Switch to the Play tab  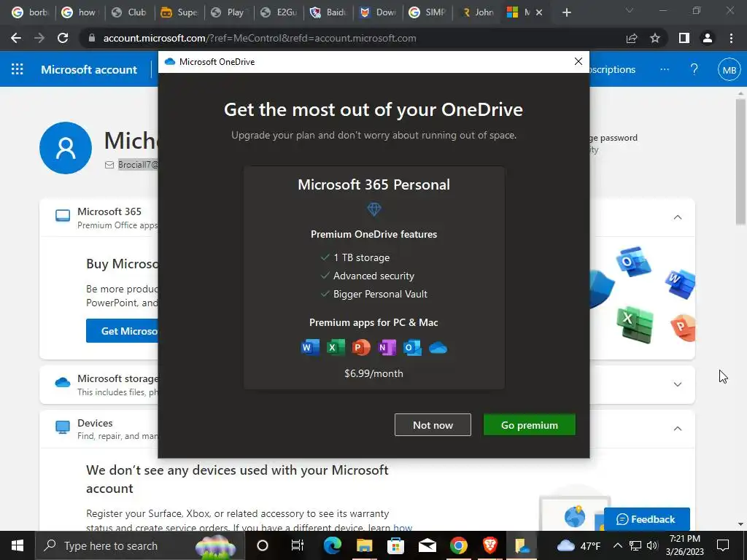pyautogui.click(x=229, y=12)
